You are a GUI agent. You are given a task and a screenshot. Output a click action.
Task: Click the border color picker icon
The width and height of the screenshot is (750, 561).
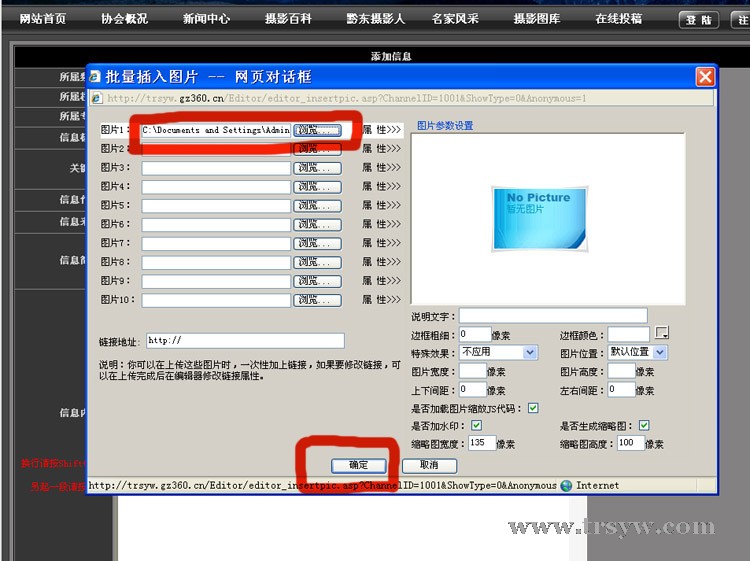pos(661,333)
